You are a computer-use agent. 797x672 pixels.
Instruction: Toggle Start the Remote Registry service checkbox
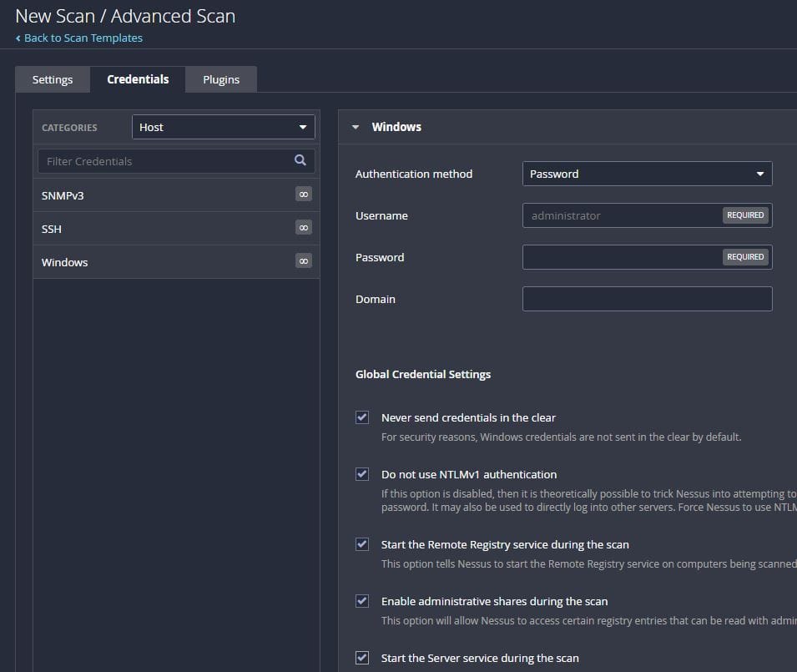pos(362,544)
